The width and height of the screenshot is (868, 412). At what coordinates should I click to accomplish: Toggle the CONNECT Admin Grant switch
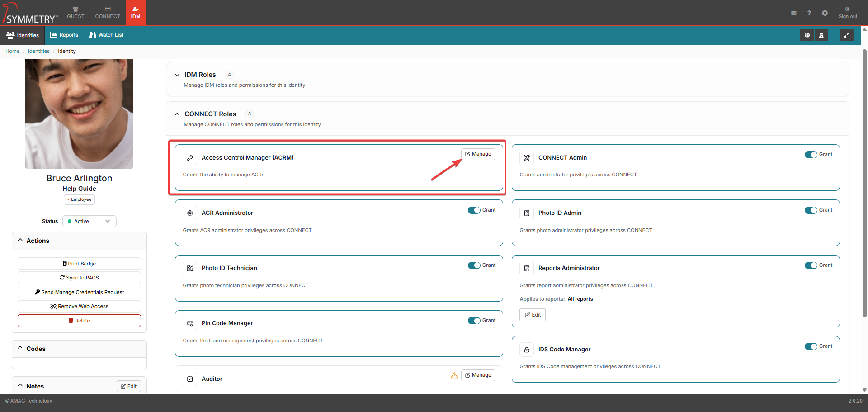tap(811, 155)
